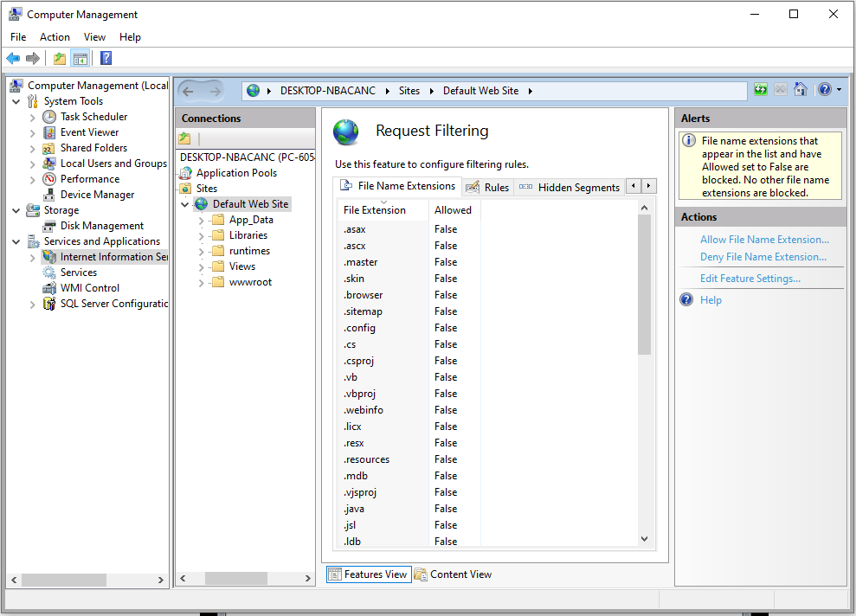Open the View menu
Image resolution: width=856 pixels, height=616 pixels.
tap(94, 37)
